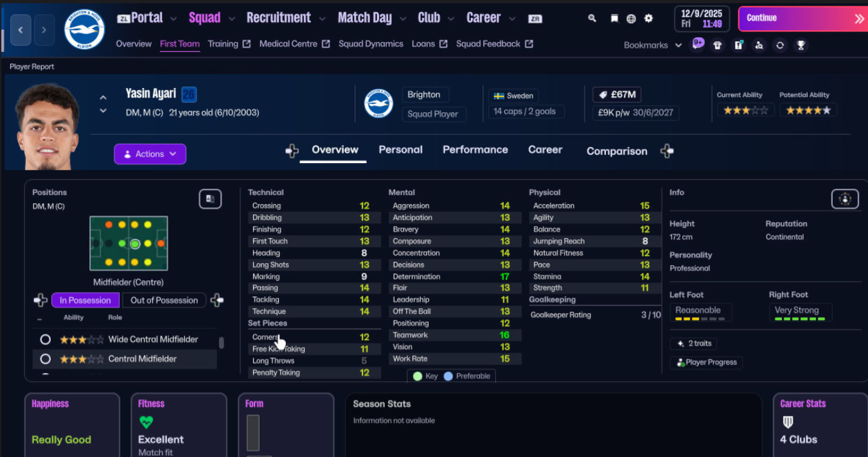Click the trophy competitions icon

coord(801,45)
